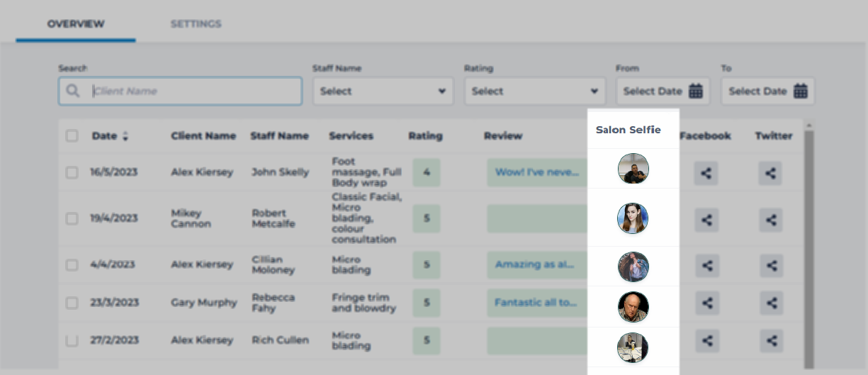The width and height of the screenshot is (868, 375).
Task: Share the 19/4/2023 review on Twitter
Action: 771,219
